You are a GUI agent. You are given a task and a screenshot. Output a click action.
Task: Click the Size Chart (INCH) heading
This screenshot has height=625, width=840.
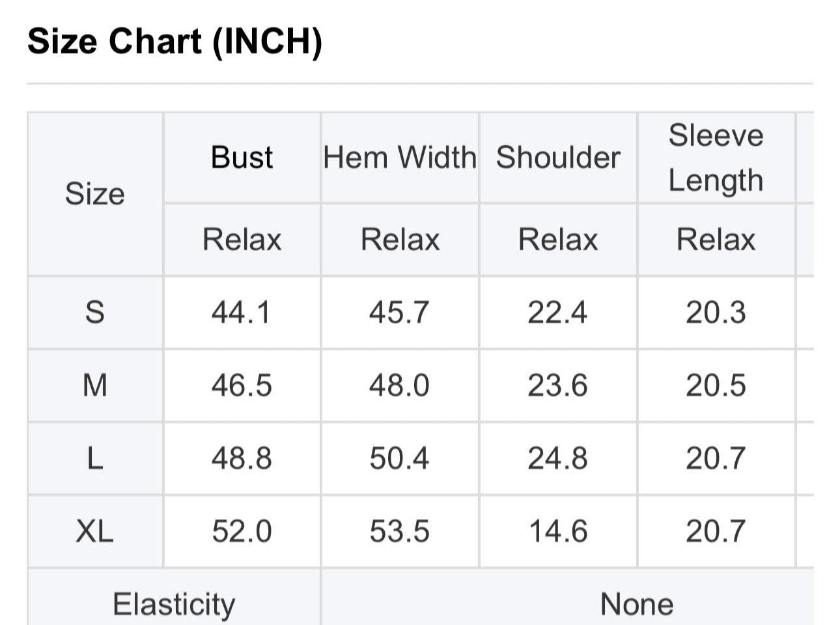(175, 42)
